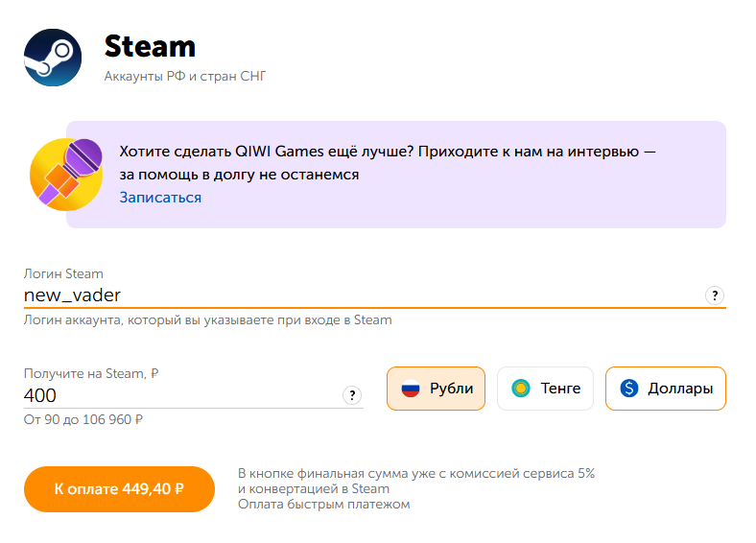Screen dimensions: 756x543
Task: Click the Steam page heading
Action: coord(150,46)
